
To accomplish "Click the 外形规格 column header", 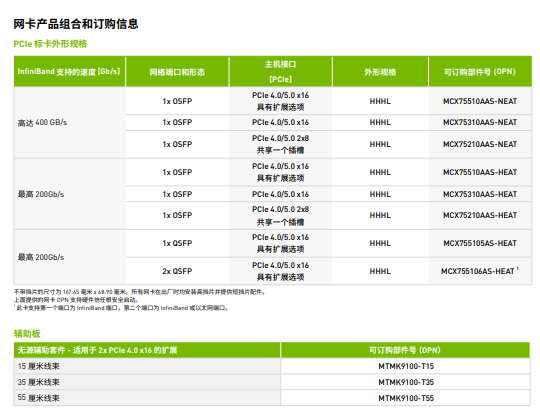I will coord(380,72).
